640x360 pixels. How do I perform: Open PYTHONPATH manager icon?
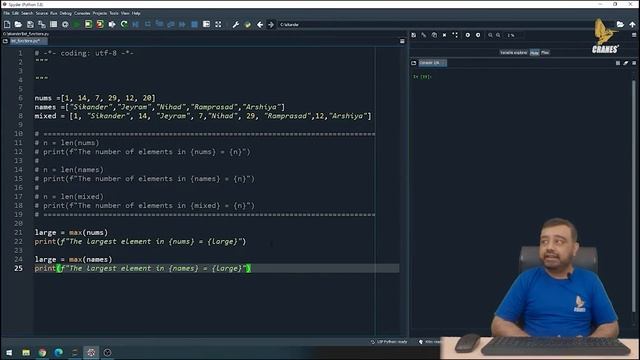[247, 24]
